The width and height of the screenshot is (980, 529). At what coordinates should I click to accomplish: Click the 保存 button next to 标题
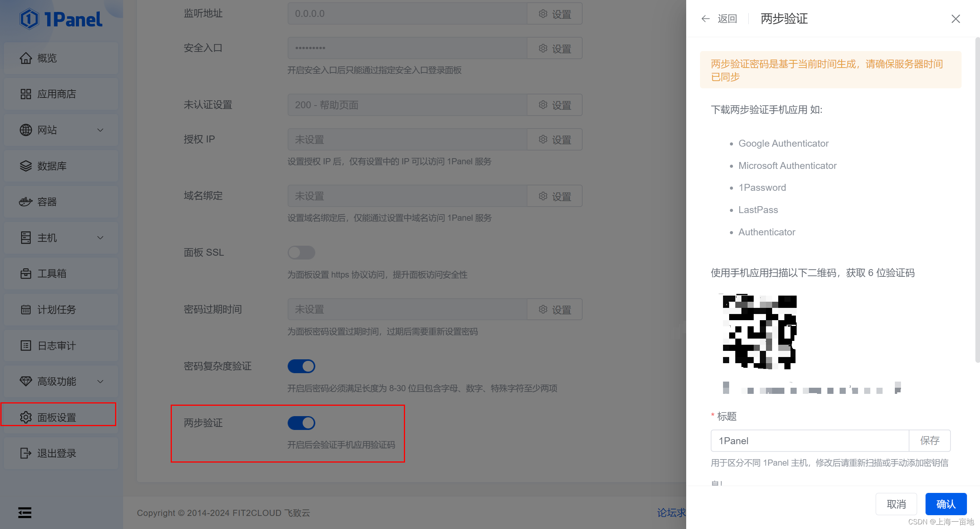930,441
